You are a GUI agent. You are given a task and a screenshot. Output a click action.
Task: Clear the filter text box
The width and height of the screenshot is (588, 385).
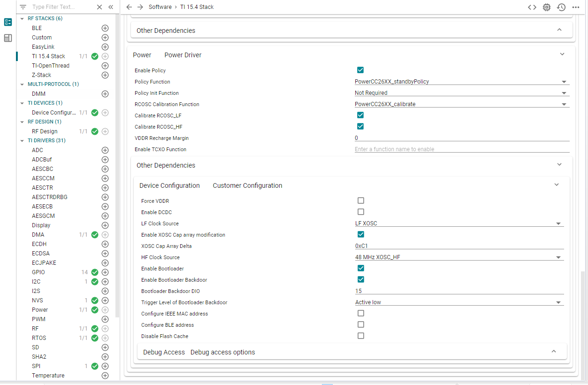(99, 7)
